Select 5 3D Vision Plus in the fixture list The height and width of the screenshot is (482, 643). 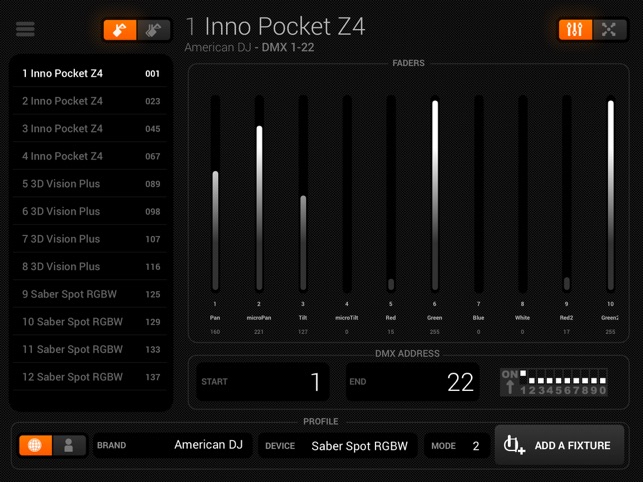[91, 184]
